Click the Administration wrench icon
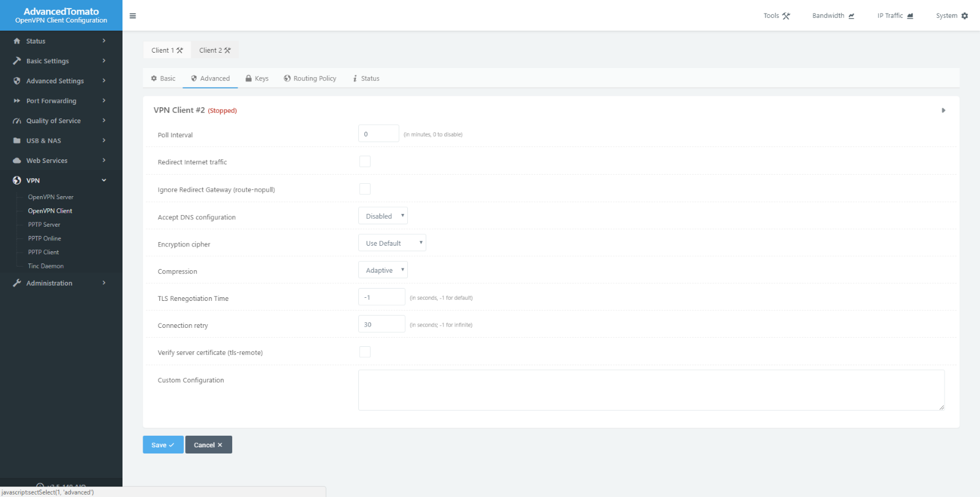 [17, 283]
